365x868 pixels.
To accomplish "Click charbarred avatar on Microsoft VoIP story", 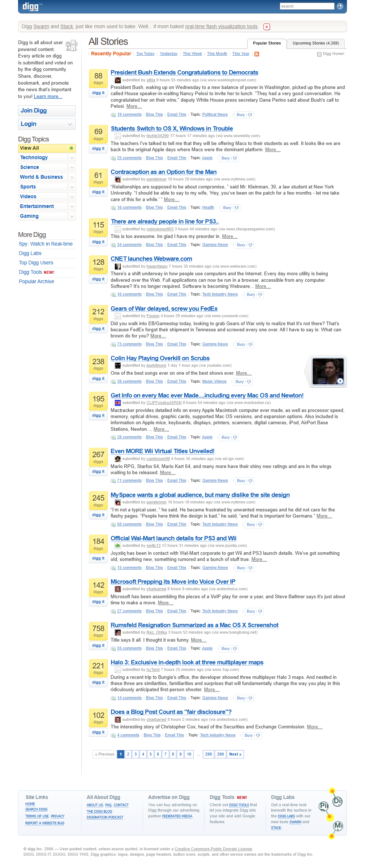I will tap(118, 589).
